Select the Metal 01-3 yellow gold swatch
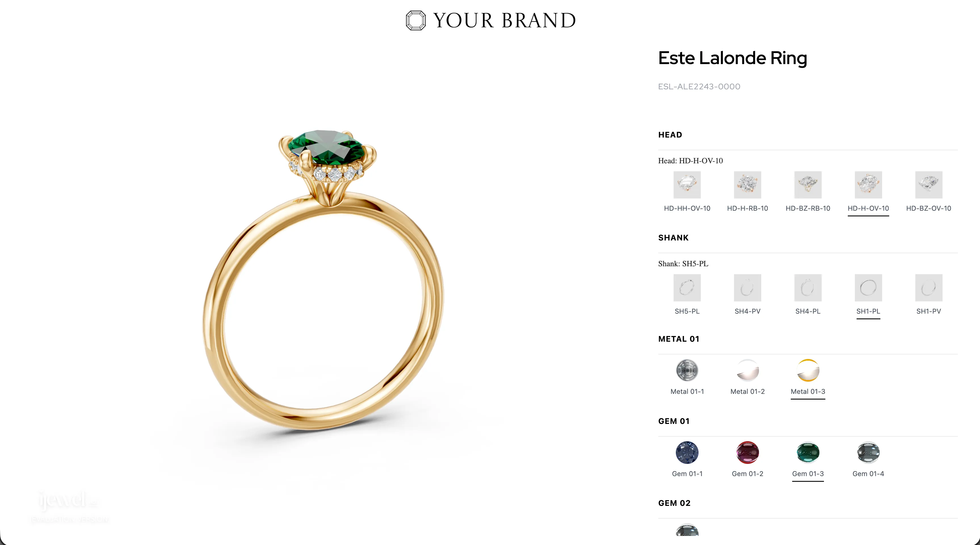This screenshot has width=980, height=545. [x=808, y=370]
